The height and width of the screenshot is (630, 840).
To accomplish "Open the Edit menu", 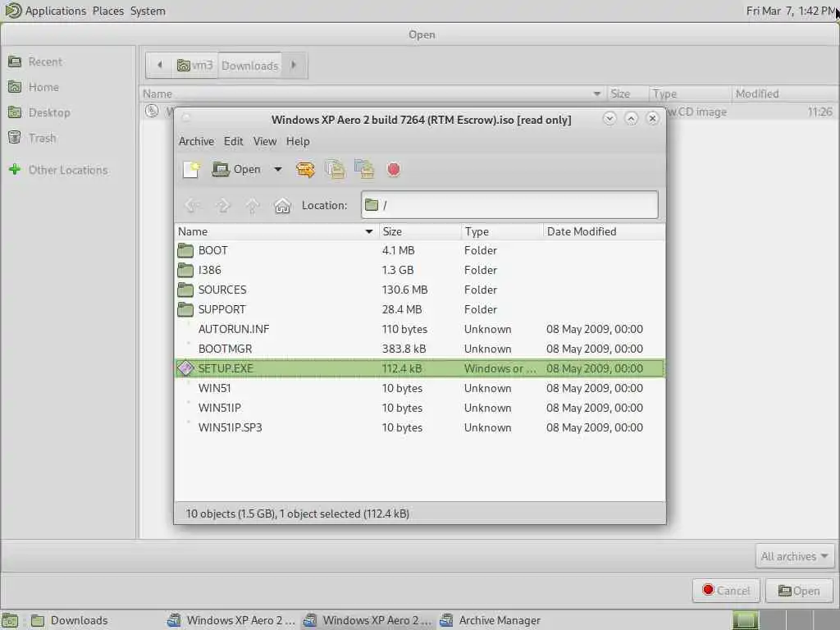I will click(233, 141).
